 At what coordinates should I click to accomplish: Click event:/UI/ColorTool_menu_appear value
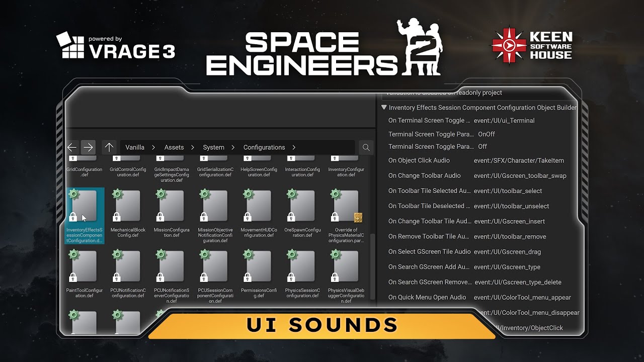(x=522, y=297)
